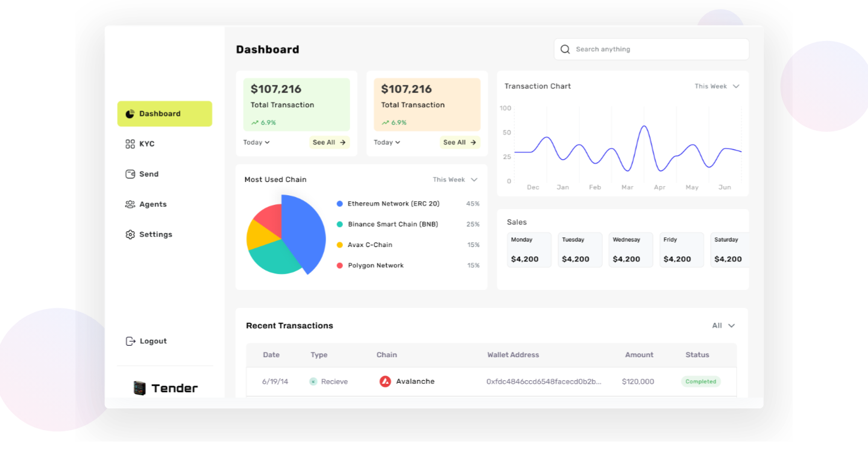Click See All on orange transaction card
This screenshot has width=868, height=453.
(460, 142)
